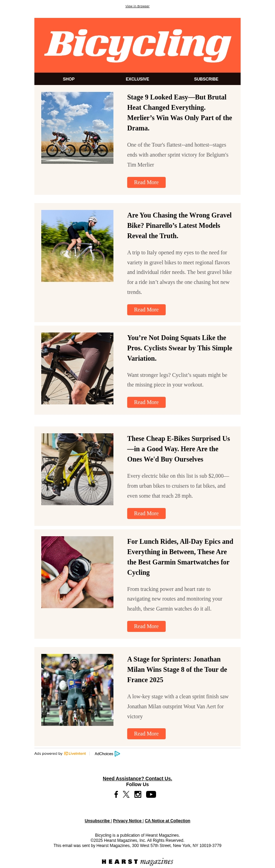The width and height of the screenshot is (275, 868).
Task: Open the Facebook icon under Follow Us
Action: point(116,794)
